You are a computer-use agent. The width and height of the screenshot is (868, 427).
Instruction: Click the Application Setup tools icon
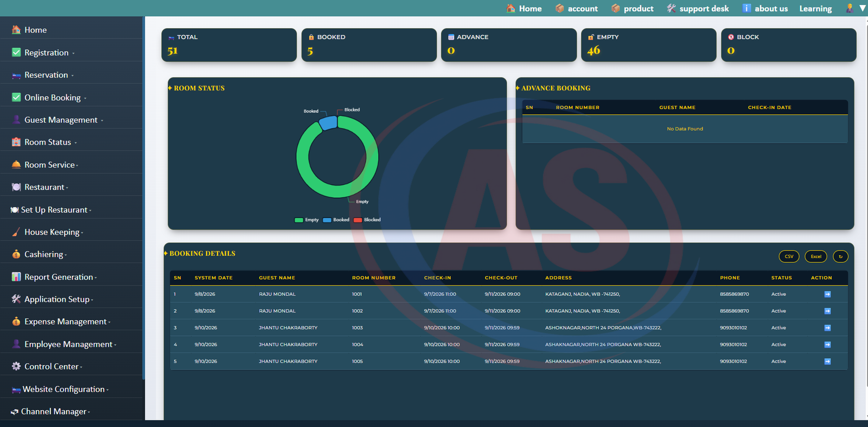16,299
